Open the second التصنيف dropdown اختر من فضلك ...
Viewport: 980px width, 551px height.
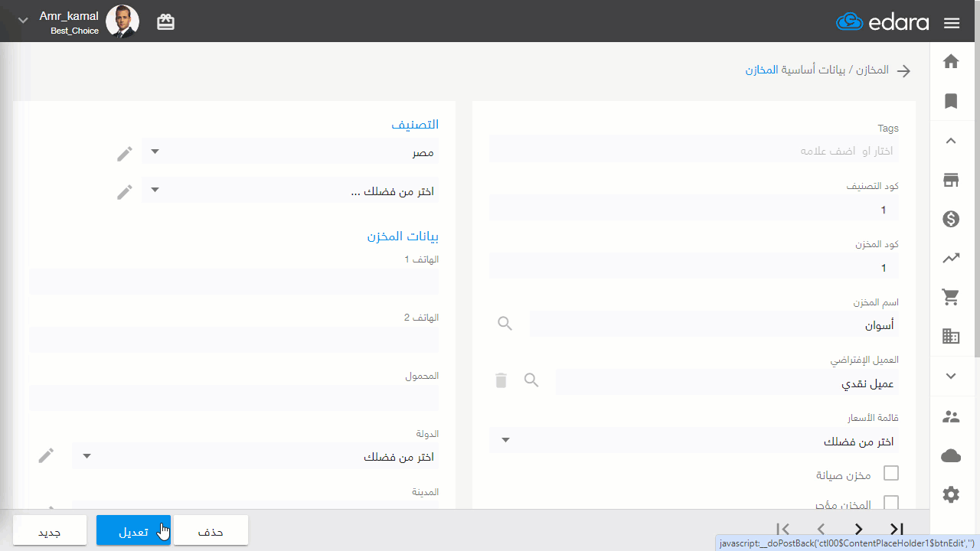click(290, 190)
